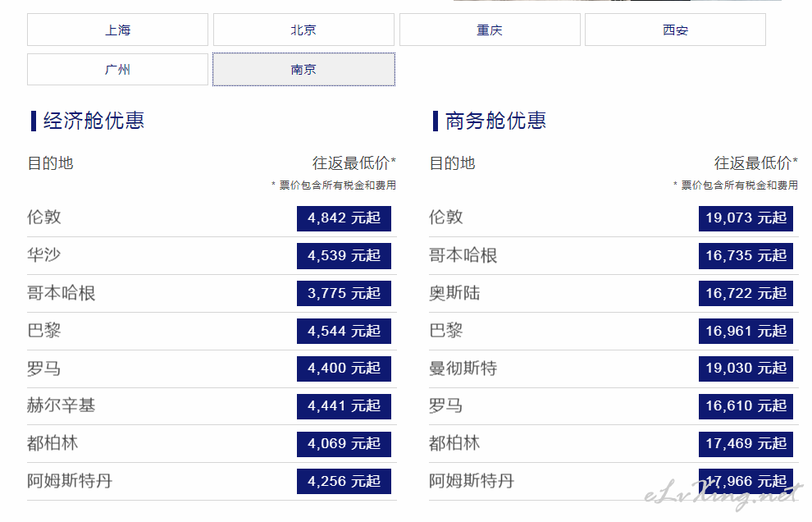Click business 曼彻斯特 19,030 元起 button
812x522 pixels.
point(746,369)
